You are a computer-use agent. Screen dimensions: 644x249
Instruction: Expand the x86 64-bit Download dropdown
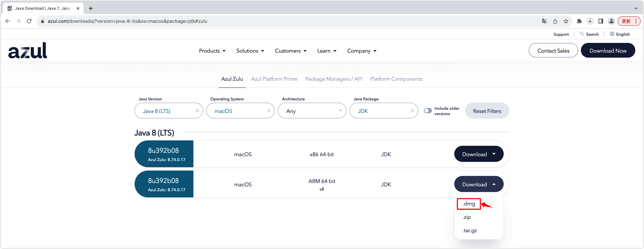click(479, 154)
